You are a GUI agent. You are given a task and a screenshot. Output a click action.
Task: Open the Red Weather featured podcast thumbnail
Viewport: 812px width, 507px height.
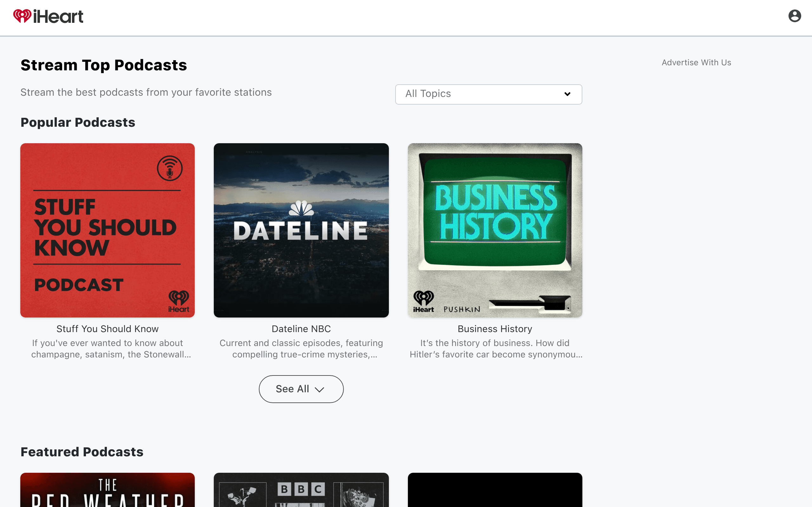click(x=108, y=490)
